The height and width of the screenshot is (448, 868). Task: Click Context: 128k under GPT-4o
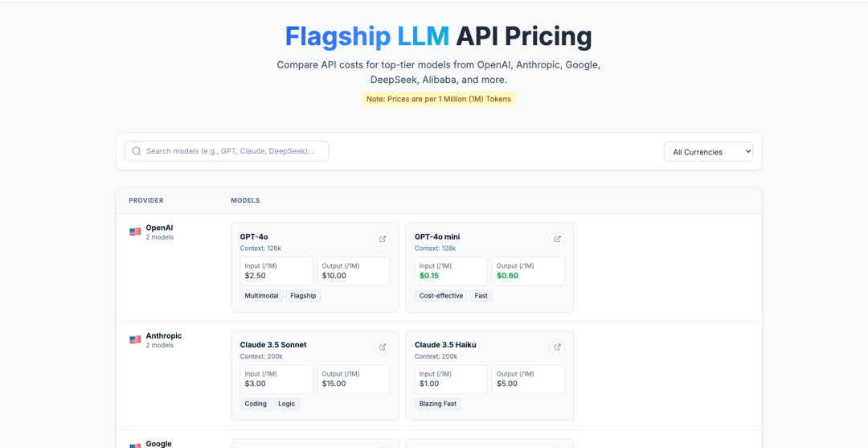pyautogui.click(x=260, y=248)
